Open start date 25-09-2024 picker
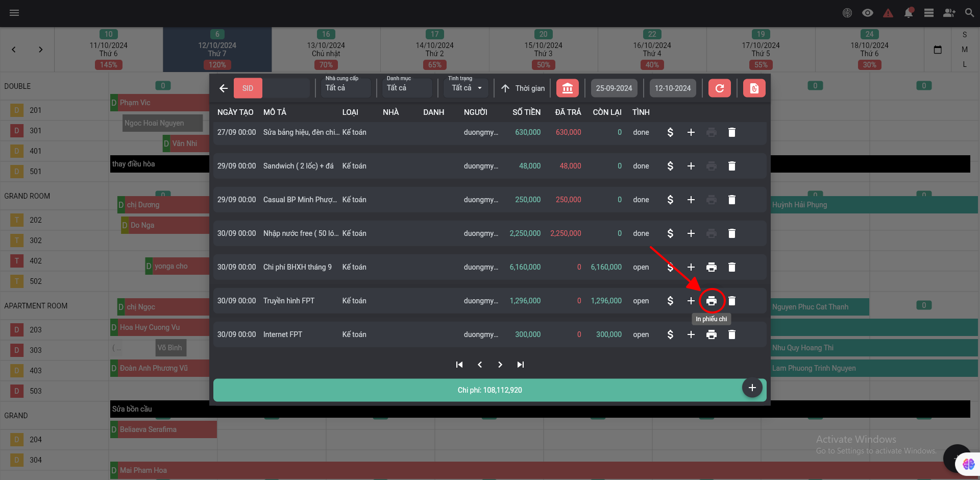Viewport: 980px width, 480px height. [614, 88]
